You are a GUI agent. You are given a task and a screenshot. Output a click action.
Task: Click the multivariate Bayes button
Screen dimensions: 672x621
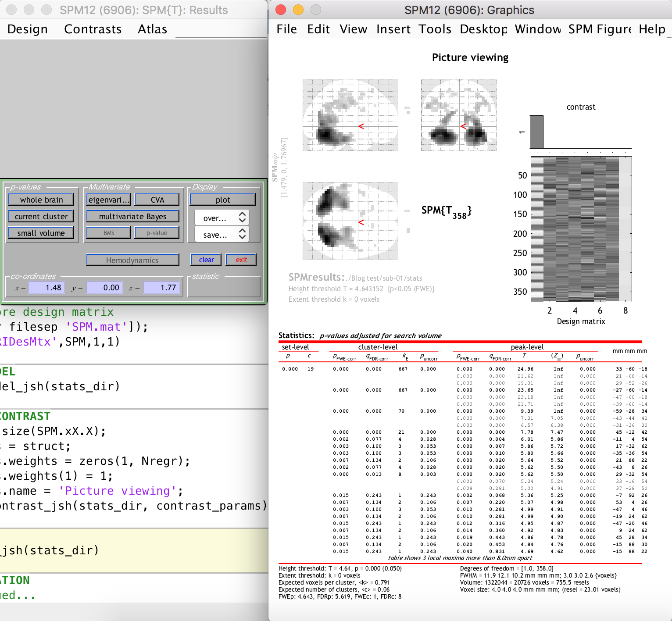coord(132,216)
